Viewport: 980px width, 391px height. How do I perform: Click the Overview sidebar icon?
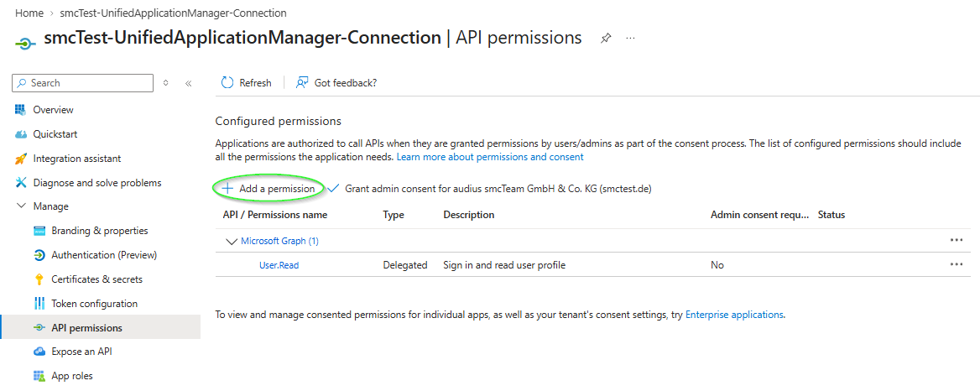point(21,110)
